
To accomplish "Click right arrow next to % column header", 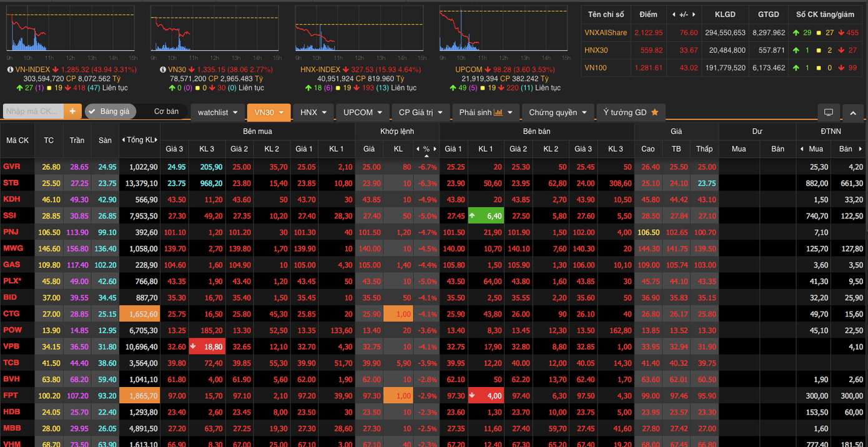I will click(x=435, y=149).
